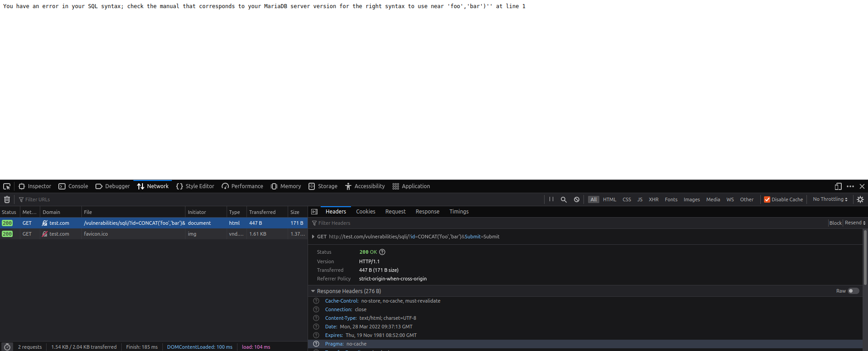Open the Application tab
Screen dimensions: 868x351
pos(411,186)
